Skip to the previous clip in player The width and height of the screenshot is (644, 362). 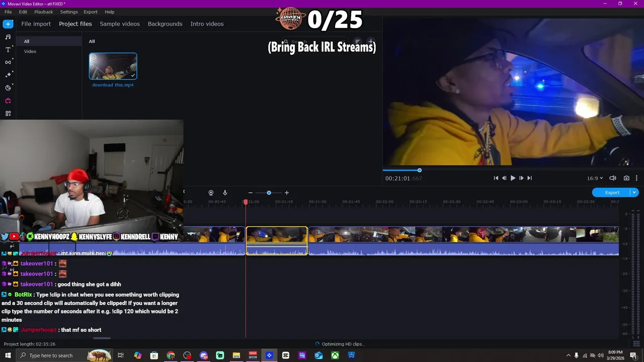point(496,178)
